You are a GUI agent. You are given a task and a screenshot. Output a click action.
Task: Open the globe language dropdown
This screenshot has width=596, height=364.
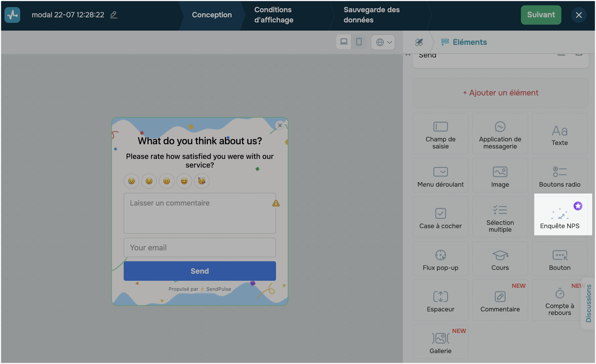[x=383, y=42]
